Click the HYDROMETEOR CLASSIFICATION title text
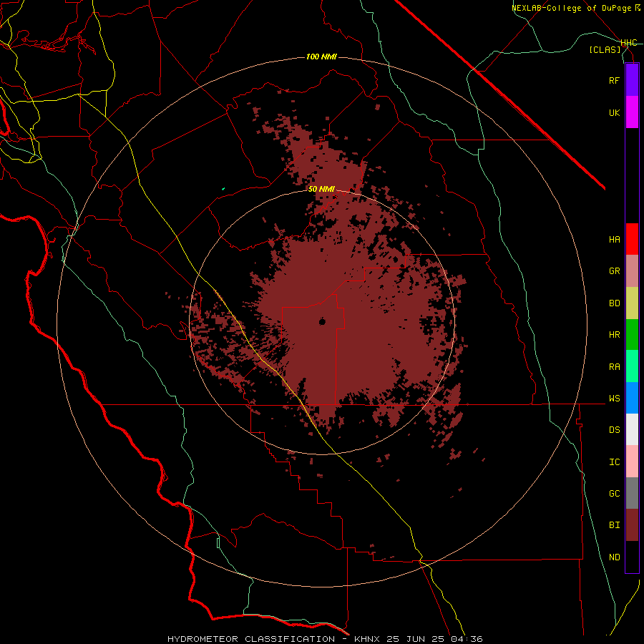644x644 pixels. (x=250, y=639)
